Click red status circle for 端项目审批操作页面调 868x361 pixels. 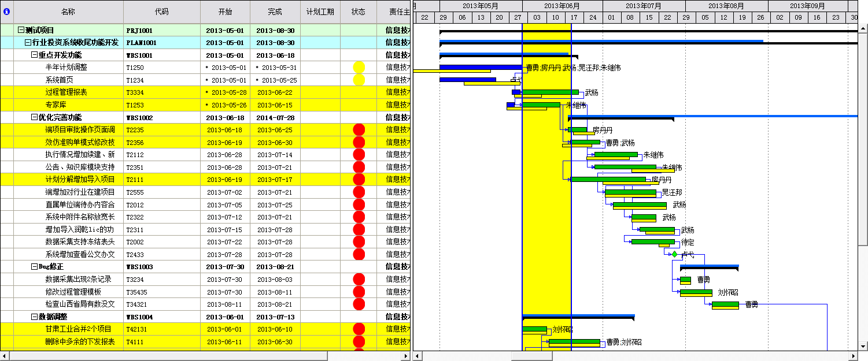coord(359,130)
